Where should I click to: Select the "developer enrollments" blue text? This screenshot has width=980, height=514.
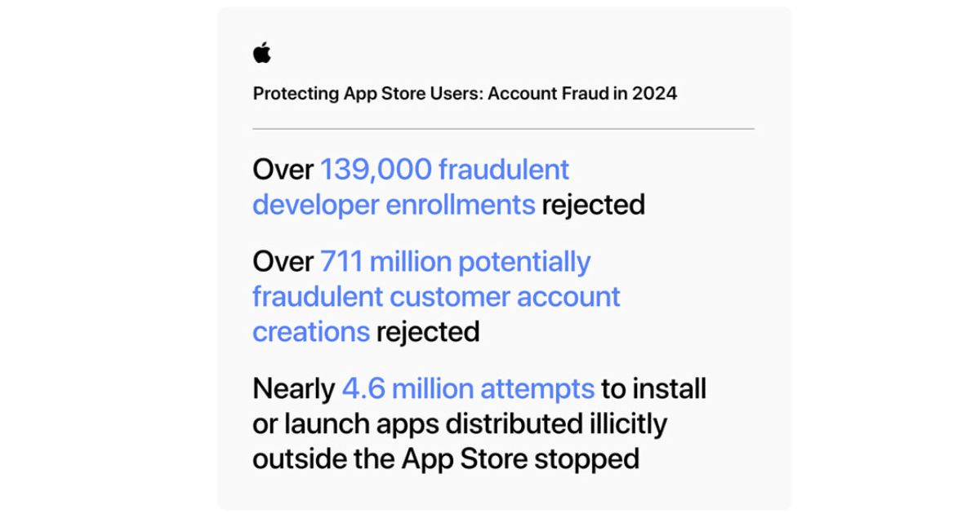pyautogui.click(x=394, y=204)
